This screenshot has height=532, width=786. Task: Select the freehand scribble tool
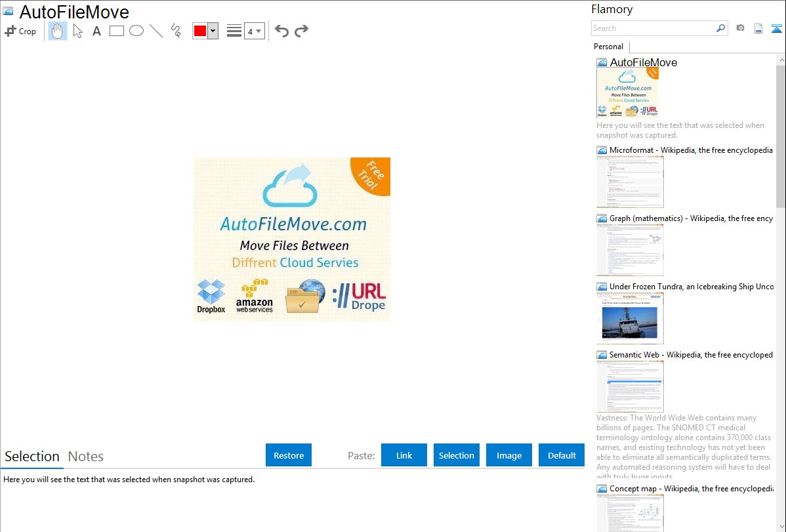[x=176, y=31]
